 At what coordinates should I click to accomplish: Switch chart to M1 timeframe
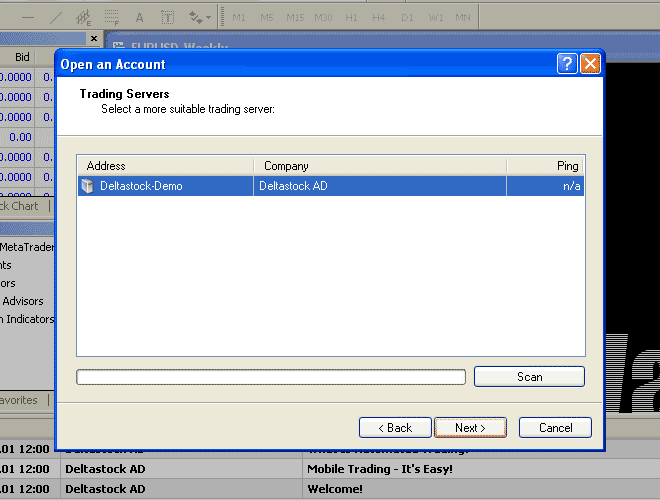pyautogui.click(x=239, y=18)
